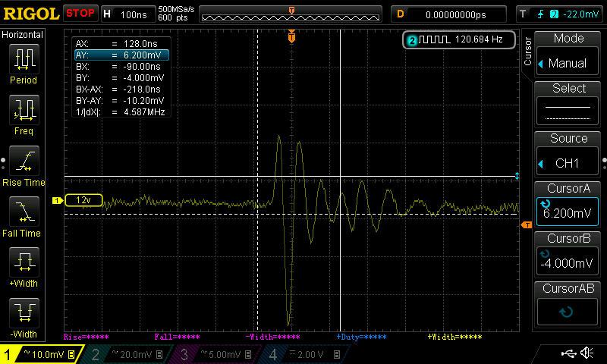Select the +Width measurement icon
Viewport: 607px width, 364px height.
24,262
